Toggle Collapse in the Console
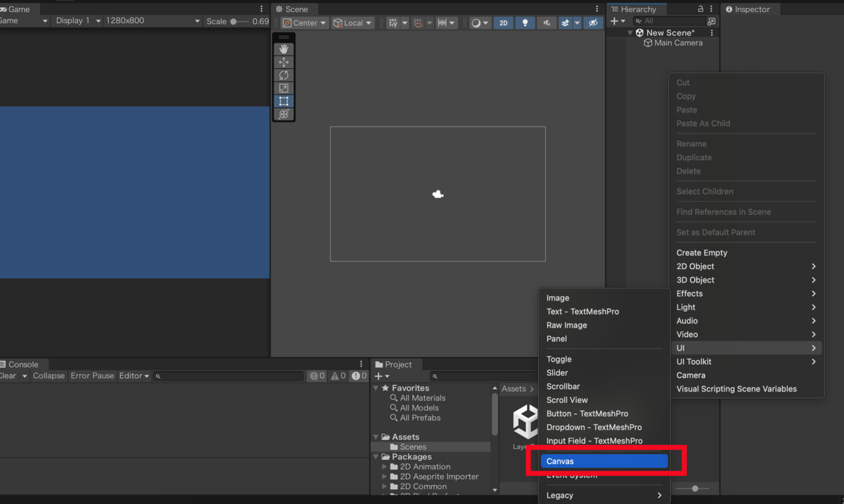This screenshot has width=844, height=504. tap(49, 376)
